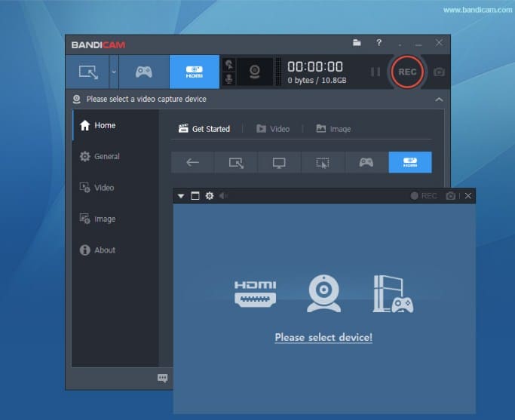515x420 pixels.
Task: Toggle fullscreen in the device preview window
Action: [195, 196]
